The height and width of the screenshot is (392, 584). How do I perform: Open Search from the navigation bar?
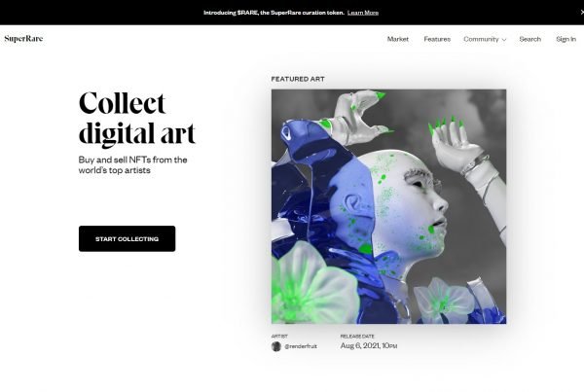[529, 39]
